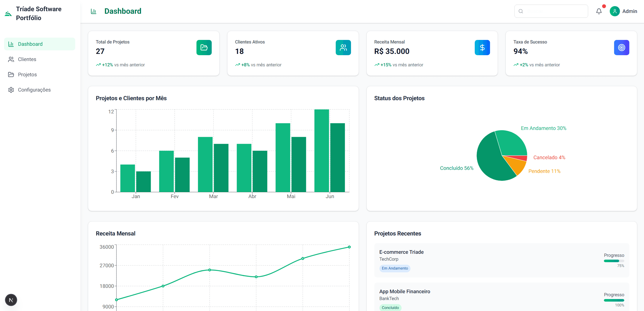Click the Concluído 56% pie label

tap(457, 168)
